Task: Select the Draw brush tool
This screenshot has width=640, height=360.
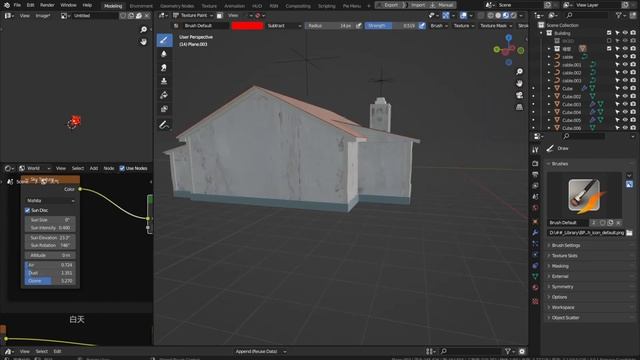Action: (x=164, y=40)
